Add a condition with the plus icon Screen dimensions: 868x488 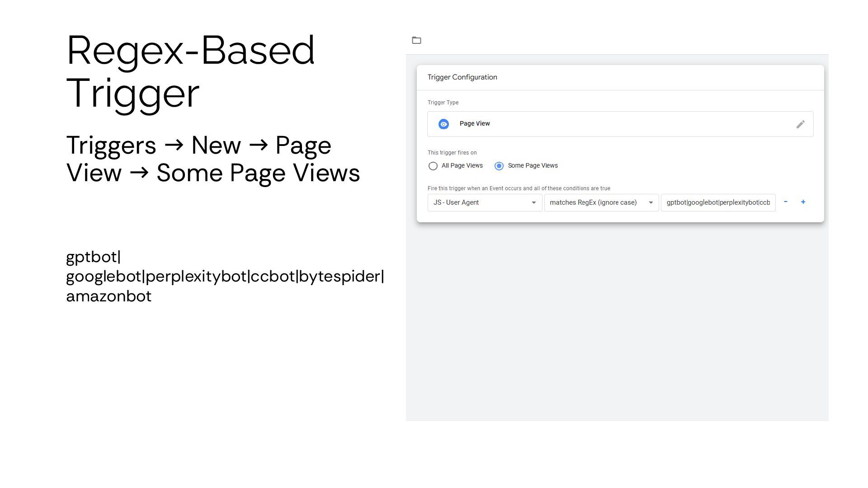point(803,202)
